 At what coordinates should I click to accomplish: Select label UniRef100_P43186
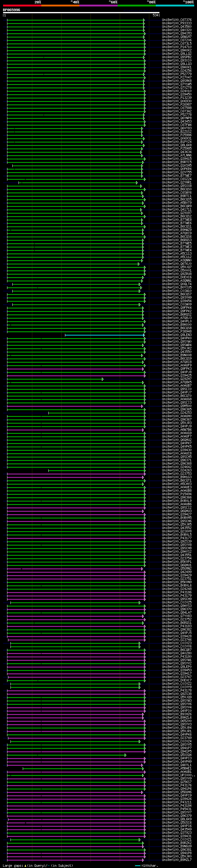point(176,592)
